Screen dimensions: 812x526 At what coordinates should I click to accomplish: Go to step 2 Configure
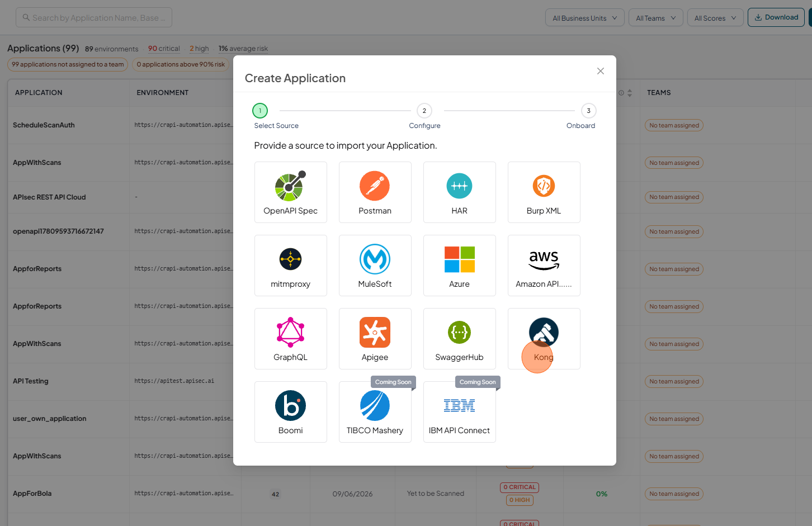[x=424, y=111]
